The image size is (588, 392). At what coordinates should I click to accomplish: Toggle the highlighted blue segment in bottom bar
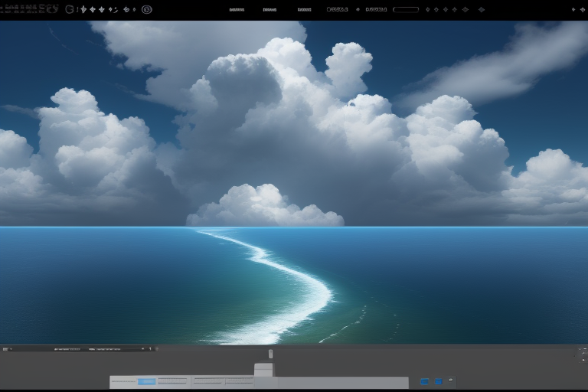point(146,381)
